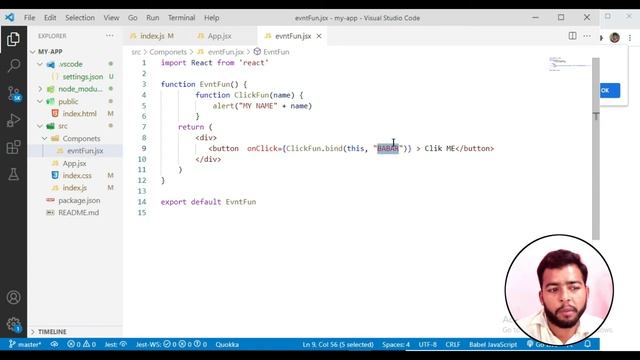Change language mode Babel JavaScript
Screen dimensions: 640x360
493,344
